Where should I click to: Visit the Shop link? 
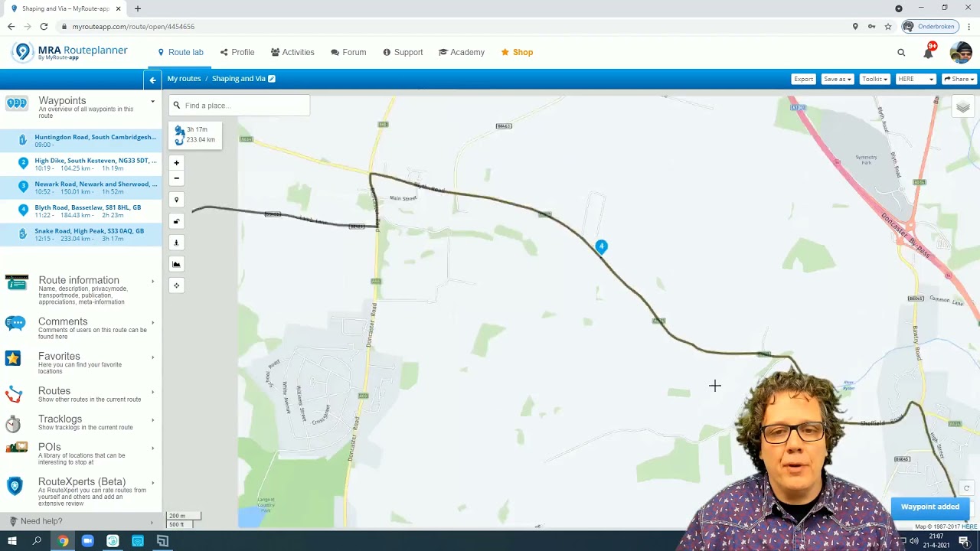pos(517,52)
